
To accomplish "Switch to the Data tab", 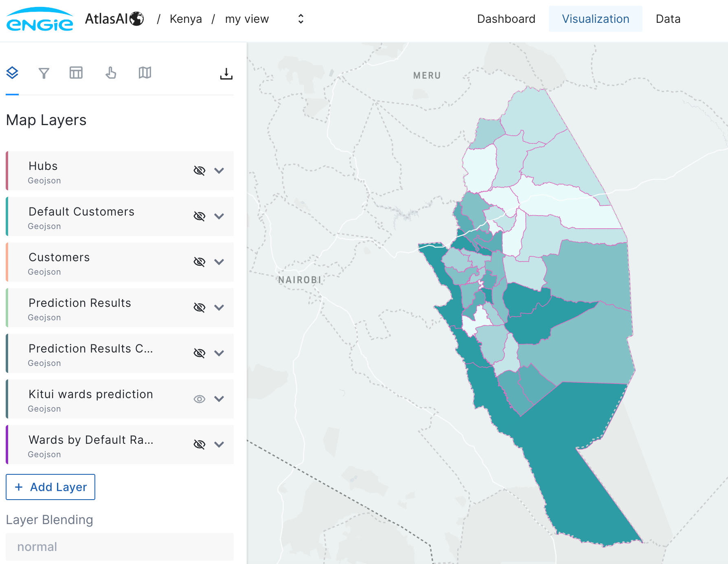I will tap(668, 19).
